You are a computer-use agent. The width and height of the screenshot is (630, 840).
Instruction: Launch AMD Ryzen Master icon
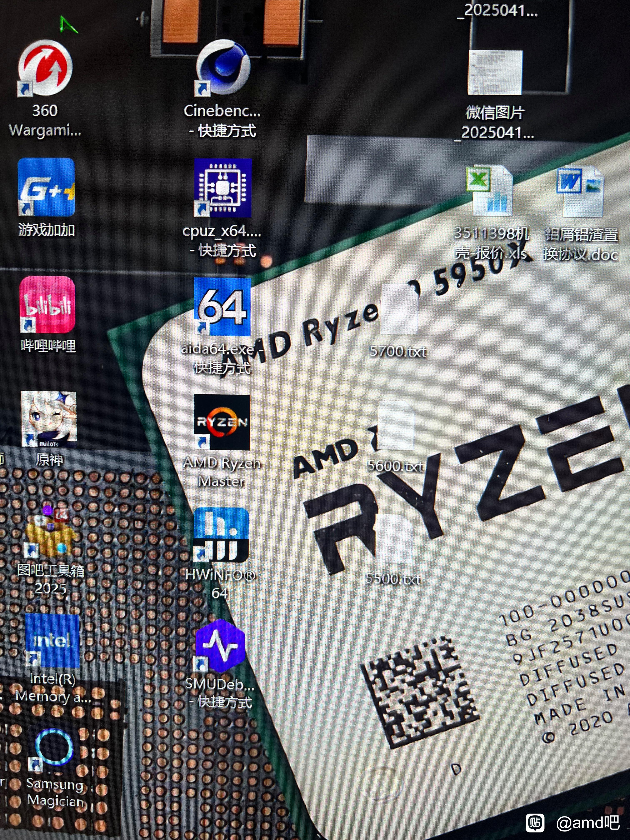tap(222, 422)
